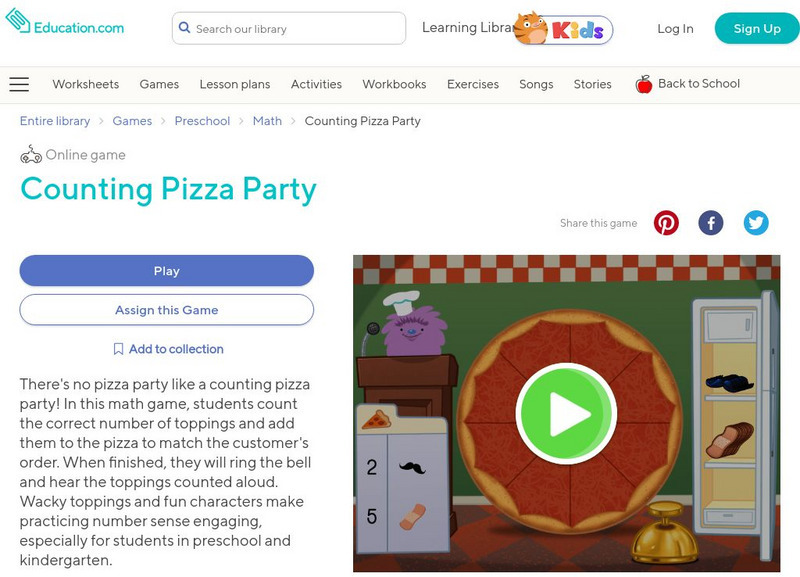Click the apple Back to School icon
The height and width of the screenshot is (577, 800).
644,84
